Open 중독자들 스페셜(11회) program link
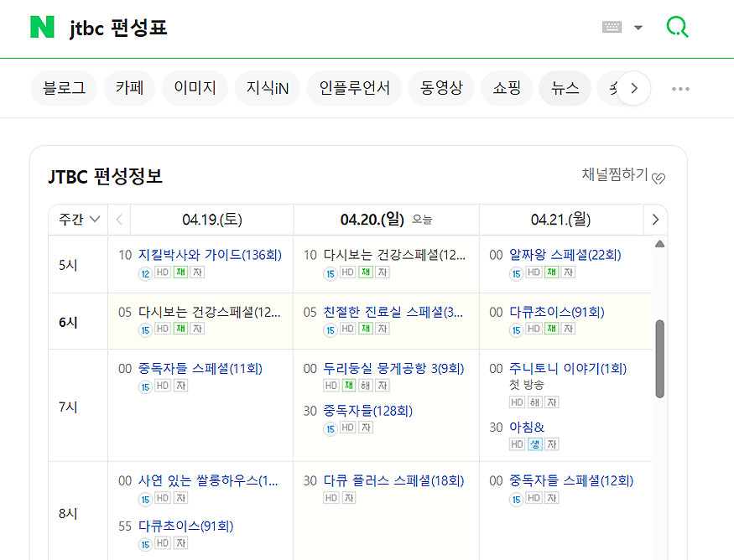Screen dimensions: 734x560 200,369
